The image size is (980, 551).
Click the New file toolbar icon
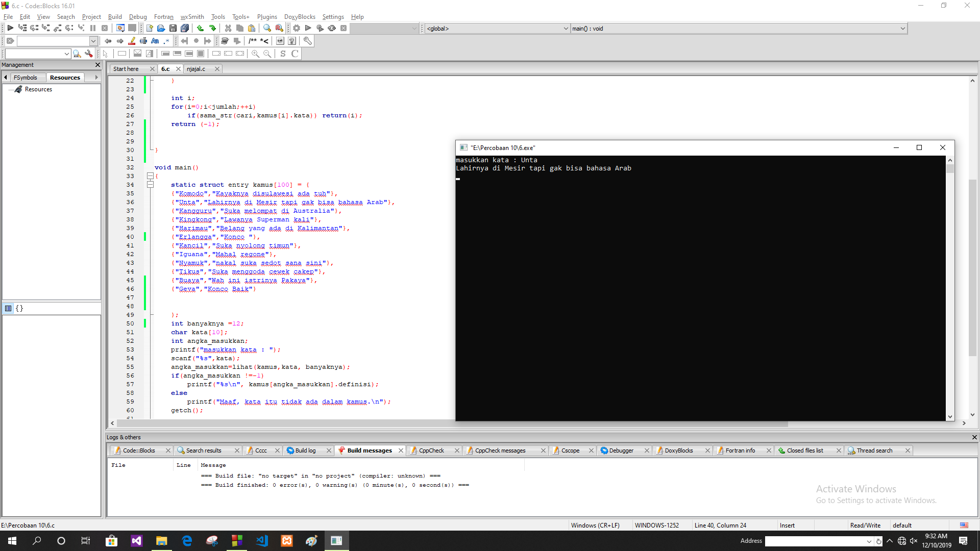pos(150,28)
